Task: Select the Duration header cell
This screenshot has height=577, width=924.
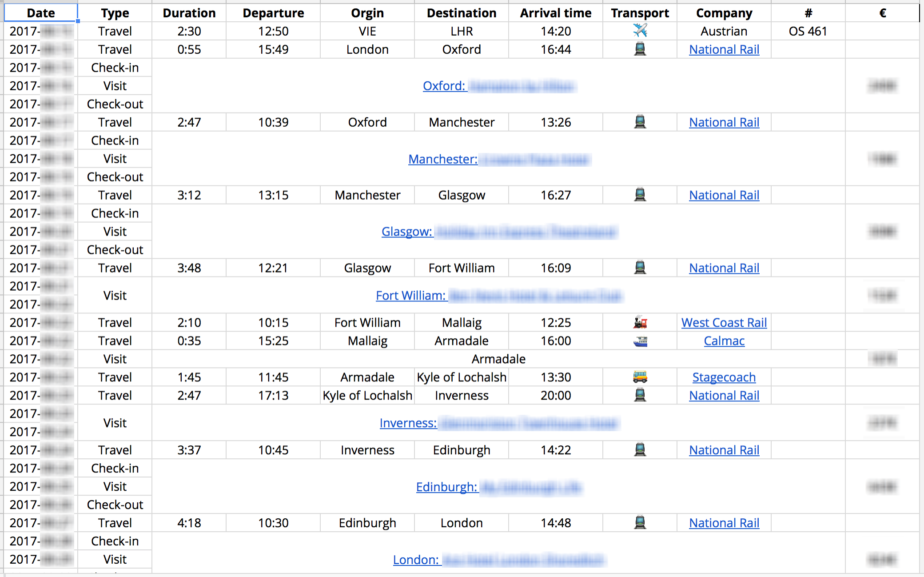Action: [189, 13]
